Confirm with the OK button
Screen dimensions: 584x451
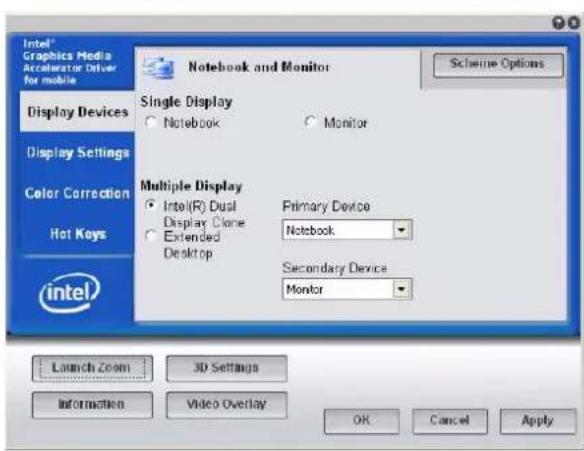click(x=362, y=421)
